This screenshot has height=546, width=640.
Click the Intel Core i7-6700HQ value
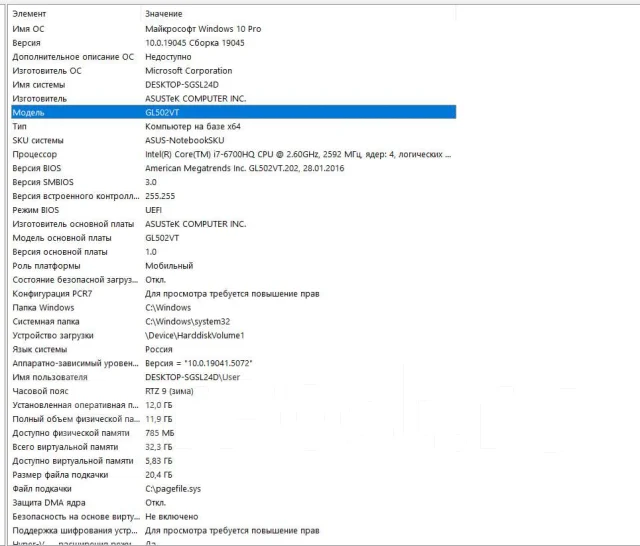pos(298,154)
